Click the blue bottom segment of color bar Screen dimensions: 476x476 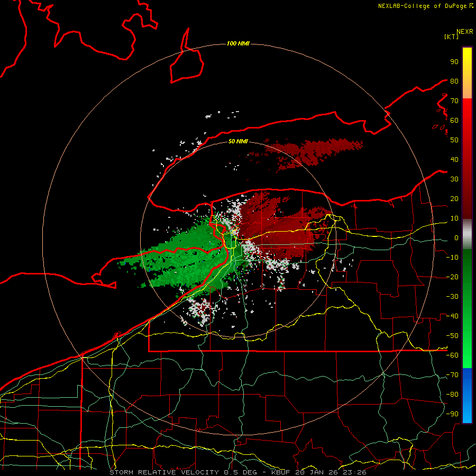point(467,396)
